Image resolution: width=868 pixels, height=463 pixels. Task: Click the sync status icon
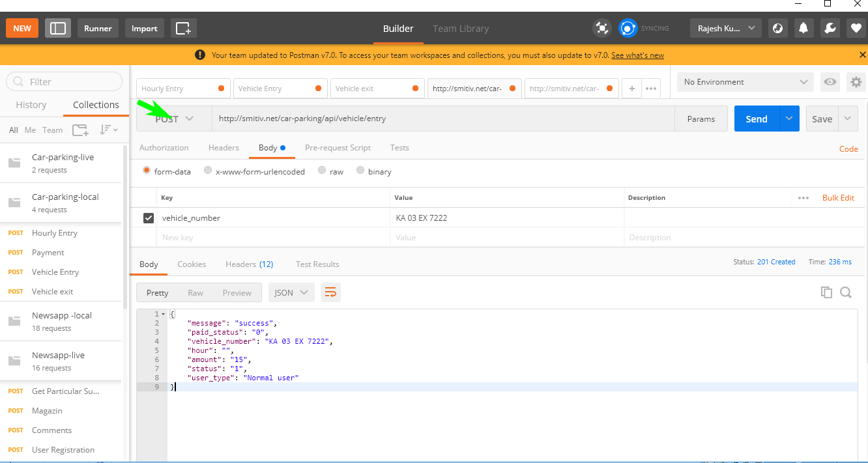628,28
